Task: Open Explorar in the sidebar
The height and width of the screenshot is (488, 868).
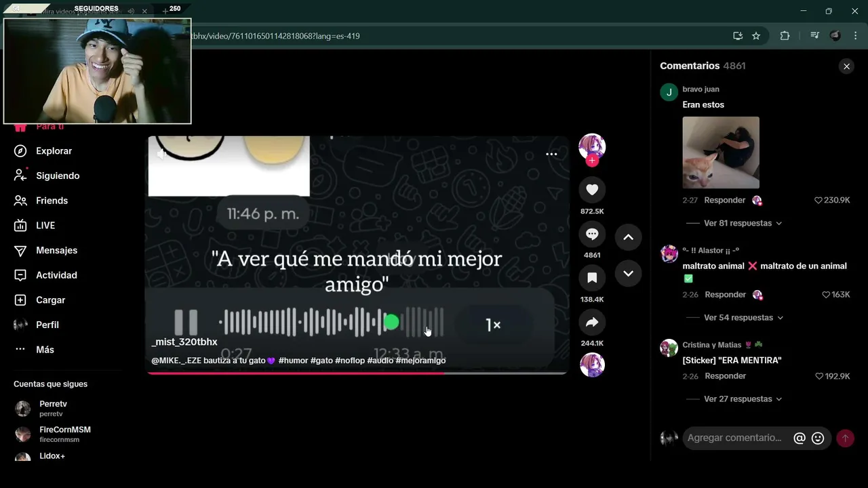Action: click(x=44, y=151)
